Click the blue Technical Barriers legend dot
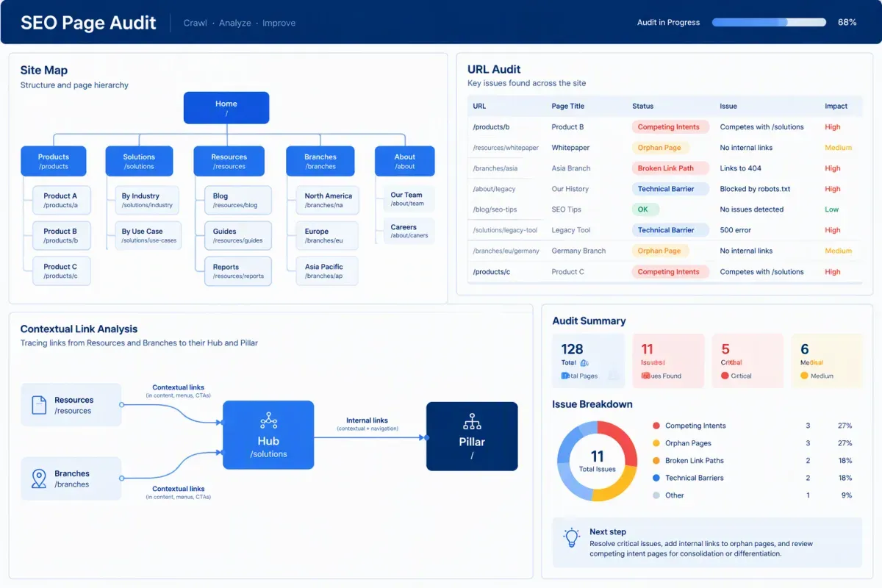This screenshot has height=588, width=882. pyautogui.click(x=656, y=478)
